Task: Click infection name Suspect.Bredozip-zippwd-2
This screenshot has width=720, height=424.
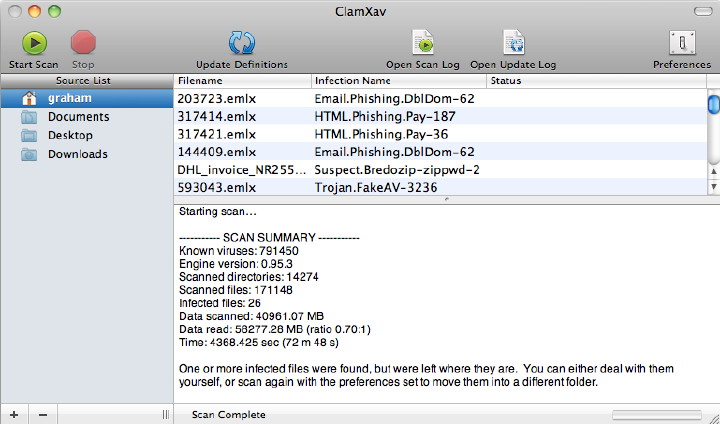Action: (x=397, y=170)
